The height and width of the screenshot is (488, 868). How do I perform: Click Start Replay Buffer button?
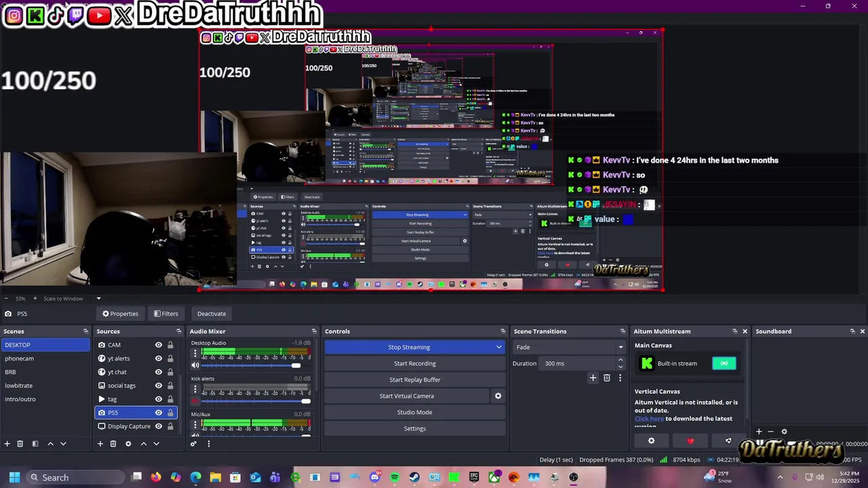pos(414,380)
